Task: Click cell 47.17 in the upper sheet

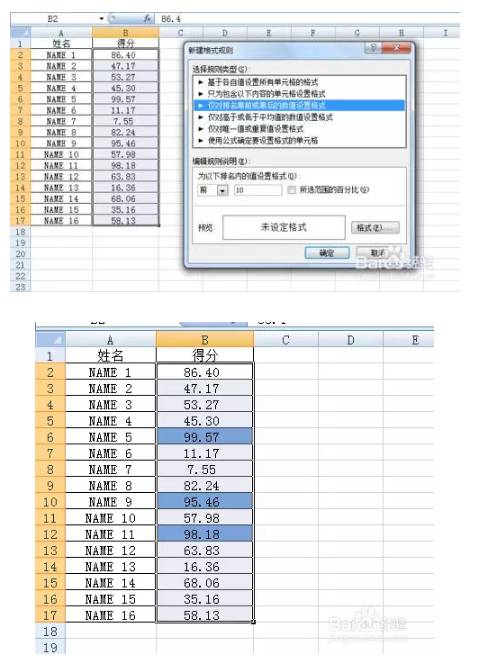Action: 125,66
